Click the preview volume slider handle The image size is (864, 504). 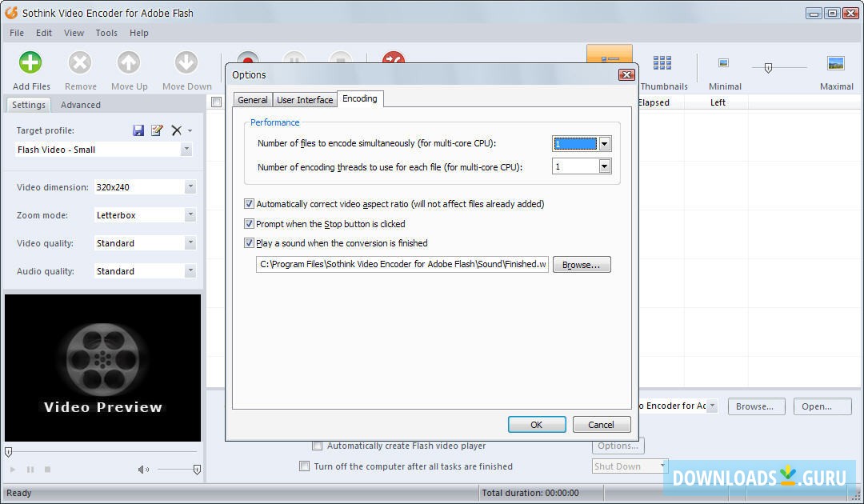pyautogui.click(x=197, y=470)
